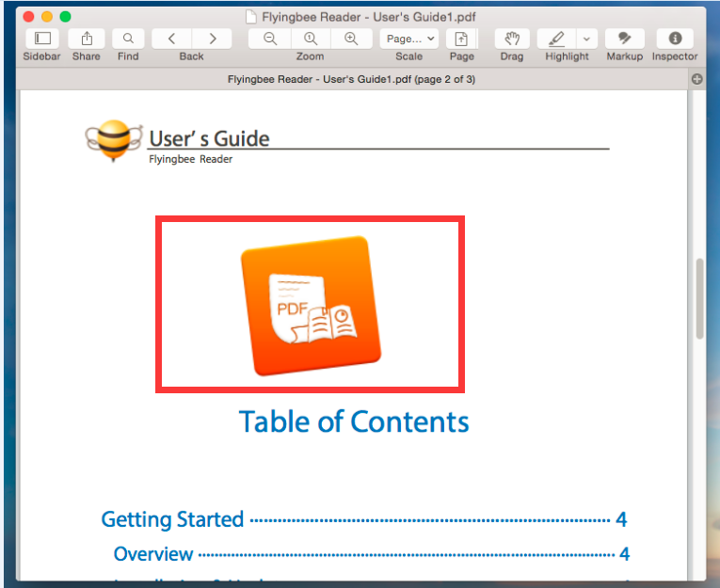The width and height of the screenshot is (720, 588).
Task: Show the Inspector info panel
Action: pos(675,39)
